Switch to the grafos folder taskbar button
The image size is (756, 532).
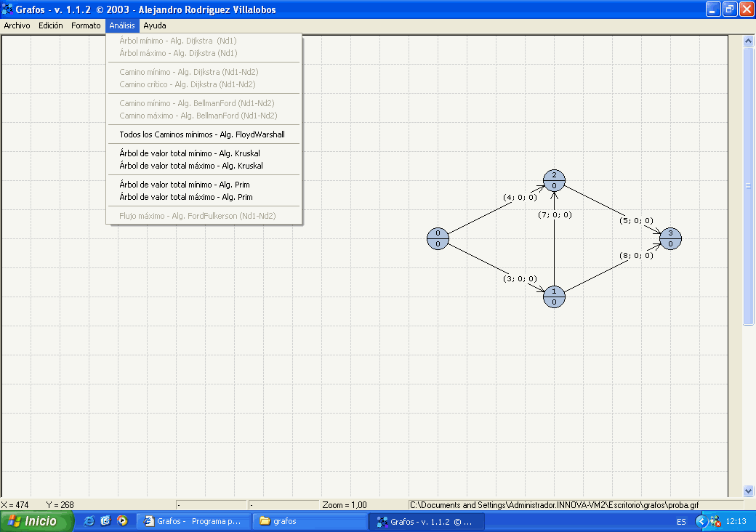[310, 521]
